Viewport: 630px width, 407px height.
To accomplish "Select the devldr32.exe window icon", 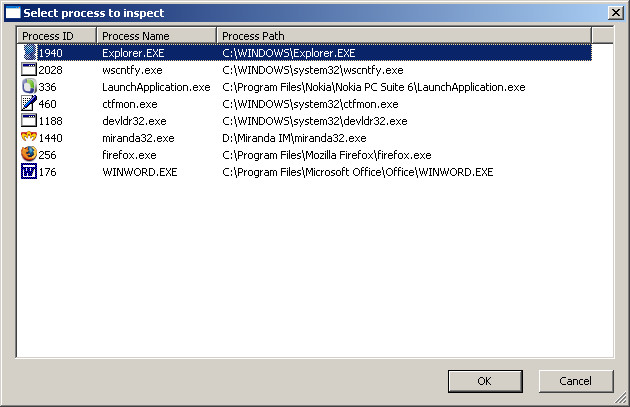I will [29, 121].
